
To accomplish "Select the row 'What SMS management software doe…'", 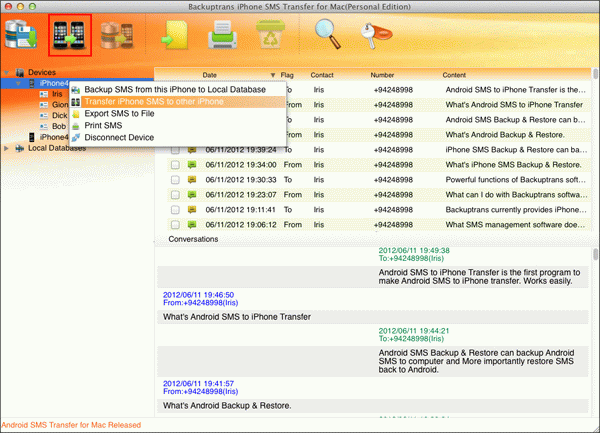I will pos(378,225).
